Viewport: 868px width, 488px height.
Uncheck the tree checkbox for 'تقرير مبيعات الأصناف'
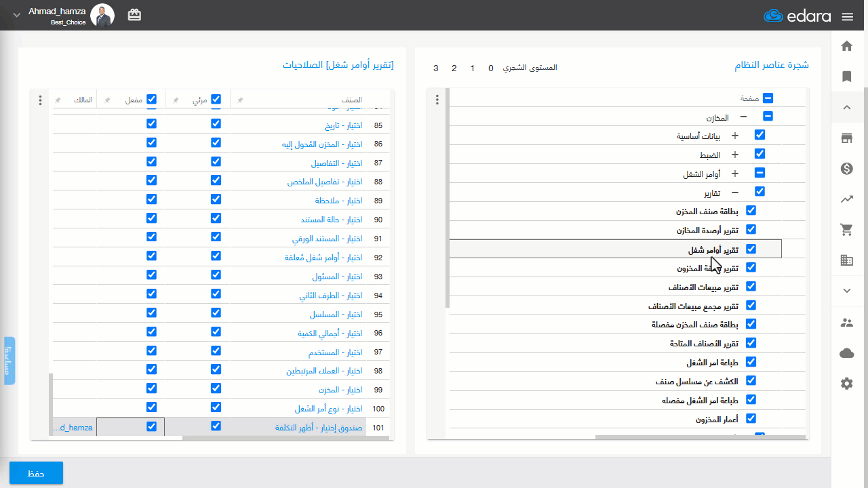click(751, 287)
